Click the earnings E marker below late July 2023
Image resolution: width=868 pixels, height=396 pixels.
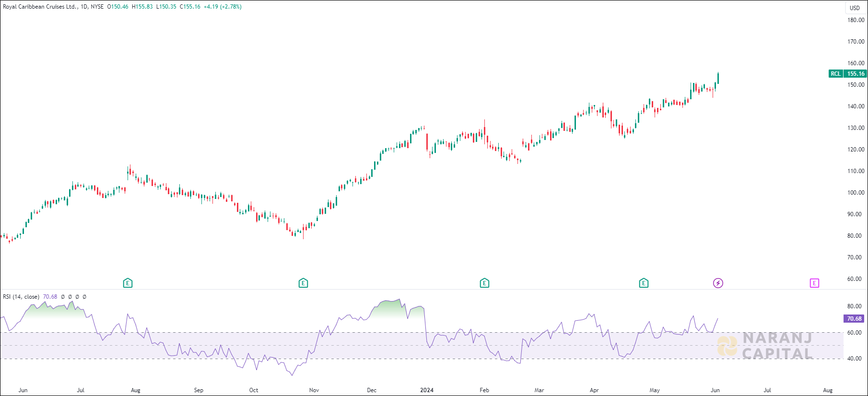pos(128,283)
